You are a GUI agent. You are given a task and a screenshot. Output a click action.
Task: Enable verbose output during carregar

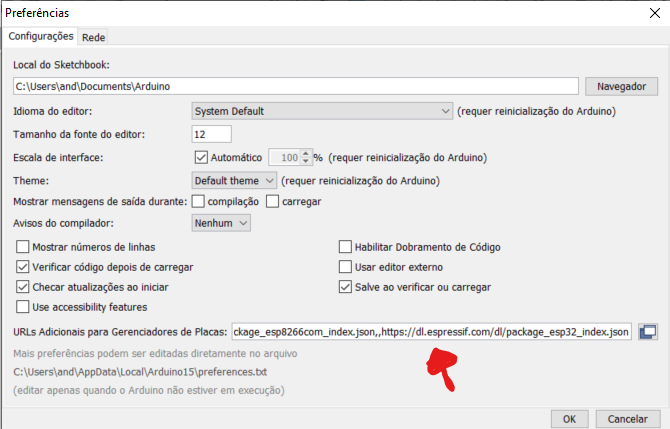coord(272,201)
